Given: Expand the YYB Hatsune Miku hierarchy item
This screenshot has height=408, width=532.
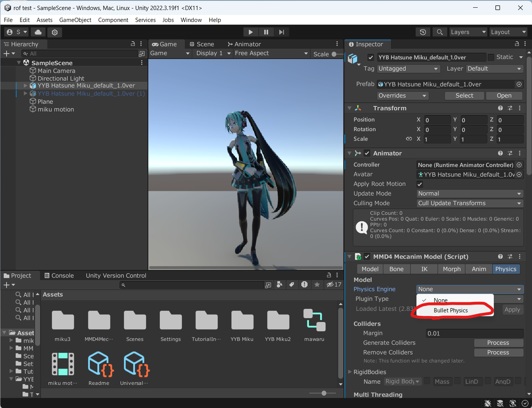Looking at the screenshot, I should point(25,86).
